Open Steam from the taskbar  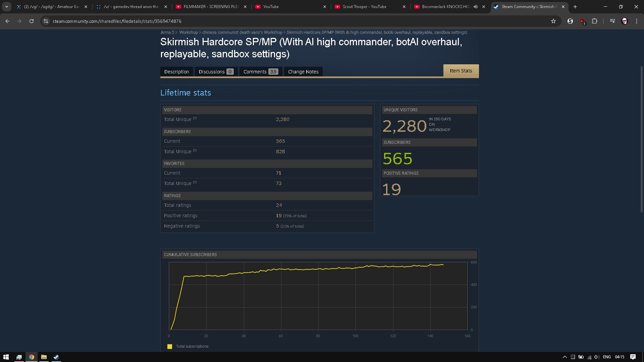[x=56, y=357]
